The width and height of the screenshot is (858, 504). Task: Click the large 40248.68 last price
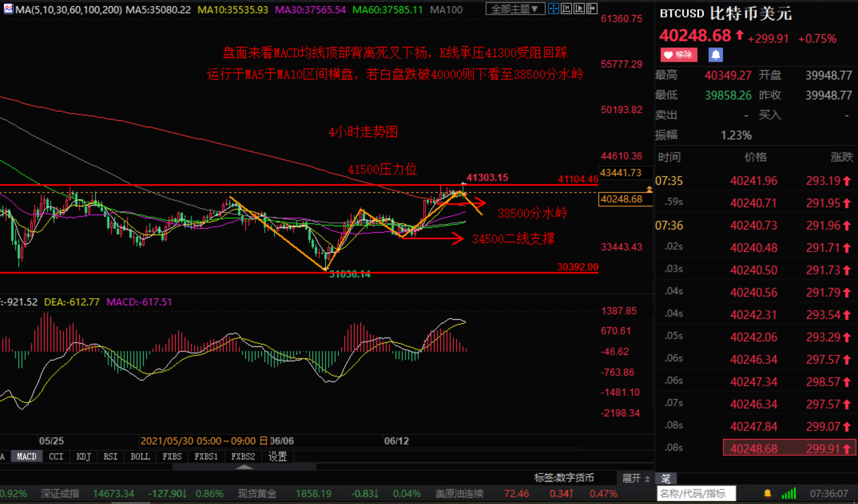pyautogui.click(x=695, y=36)
